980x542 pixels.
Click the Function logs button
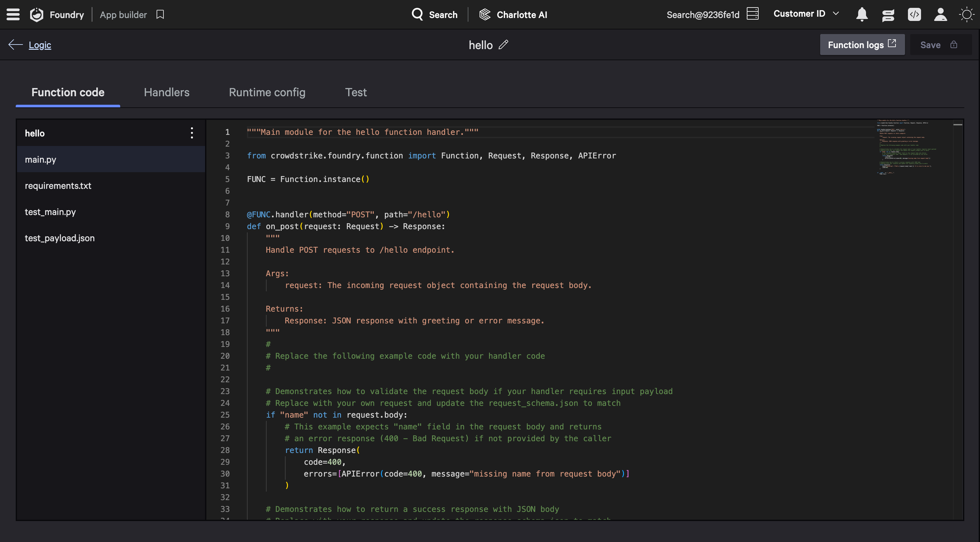point(862,45)
